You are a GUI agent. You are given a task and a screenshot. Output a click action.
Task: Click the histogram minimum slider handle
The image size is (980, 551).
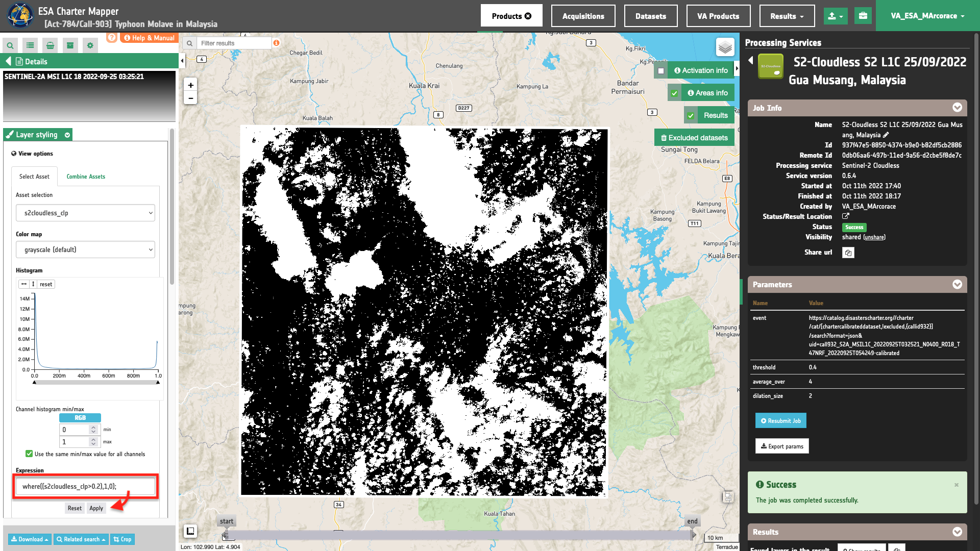point(34,382)
